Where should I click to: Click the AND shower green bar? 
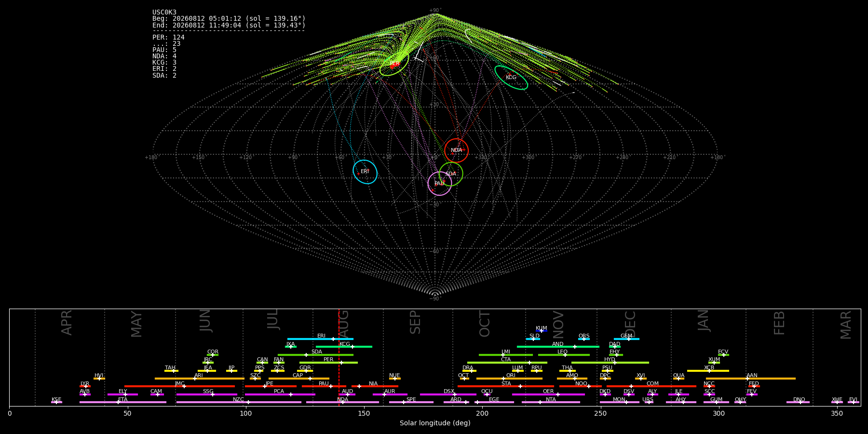point(558,347)
